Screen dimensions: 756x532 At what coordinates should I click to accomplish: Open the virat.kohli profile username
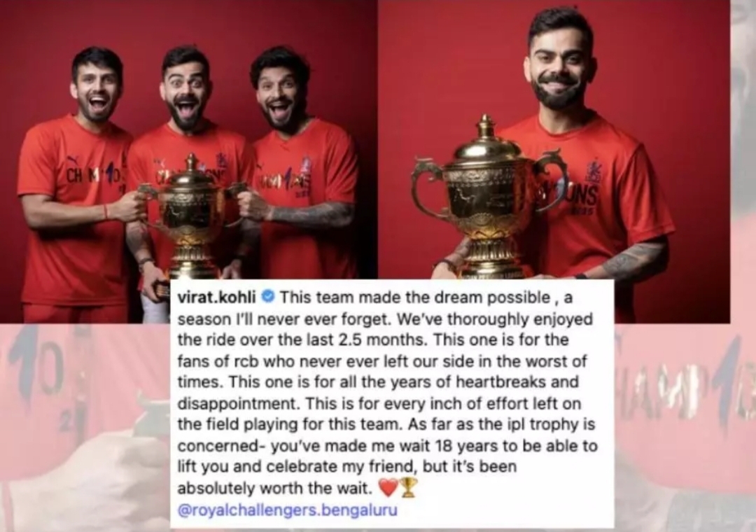(x=216, y=297)
